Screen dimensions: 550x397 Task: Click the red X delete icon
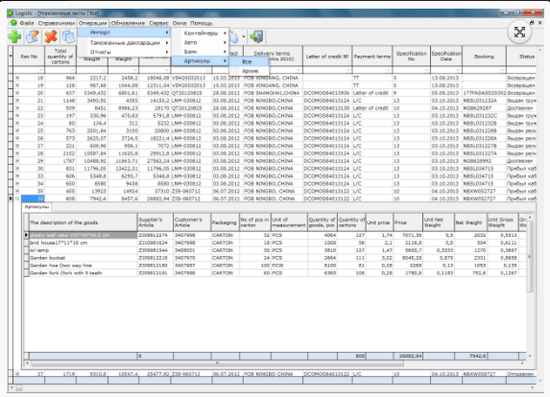point(51,37)
